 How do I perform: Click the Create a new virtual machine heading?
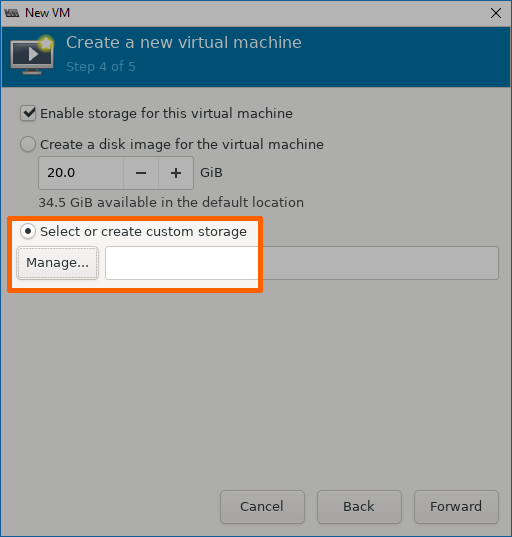[x=184, y=42]
